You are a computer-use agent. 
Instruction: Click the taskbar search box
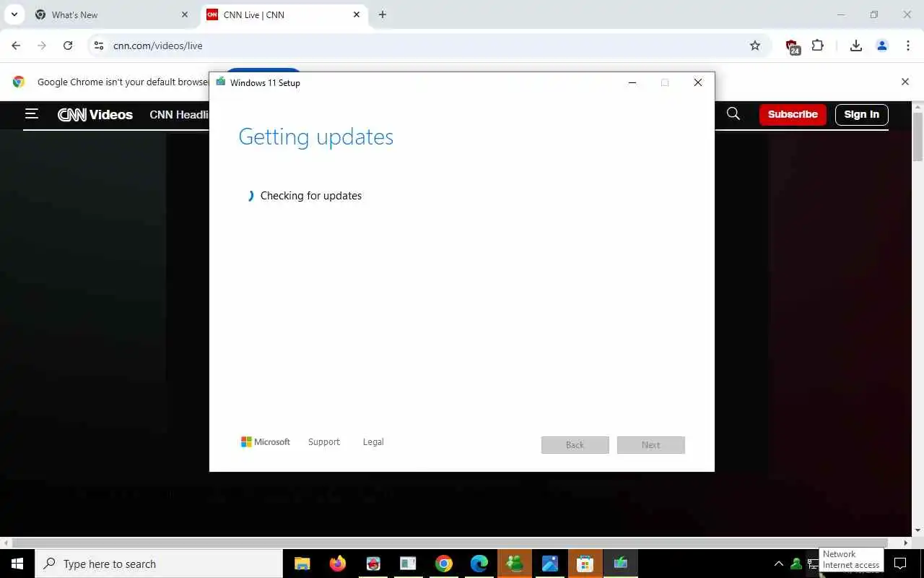coord(159,564)
